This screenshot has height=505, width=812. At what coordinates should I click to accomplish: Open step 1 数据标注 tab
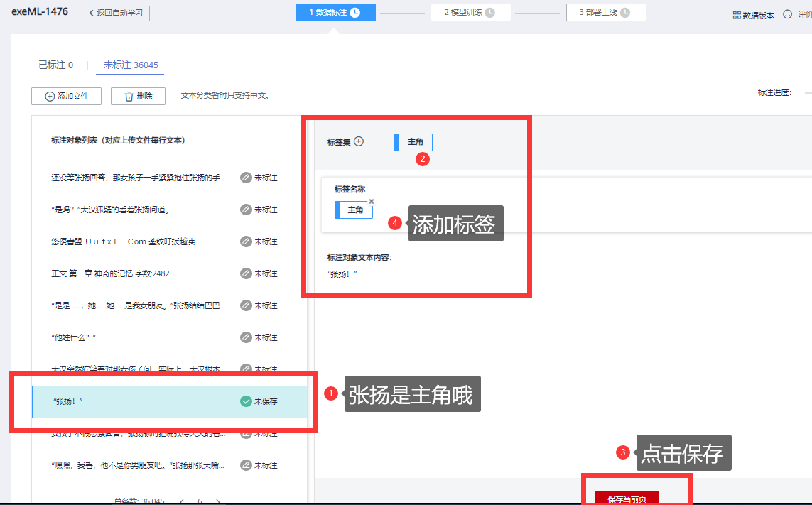335,13
